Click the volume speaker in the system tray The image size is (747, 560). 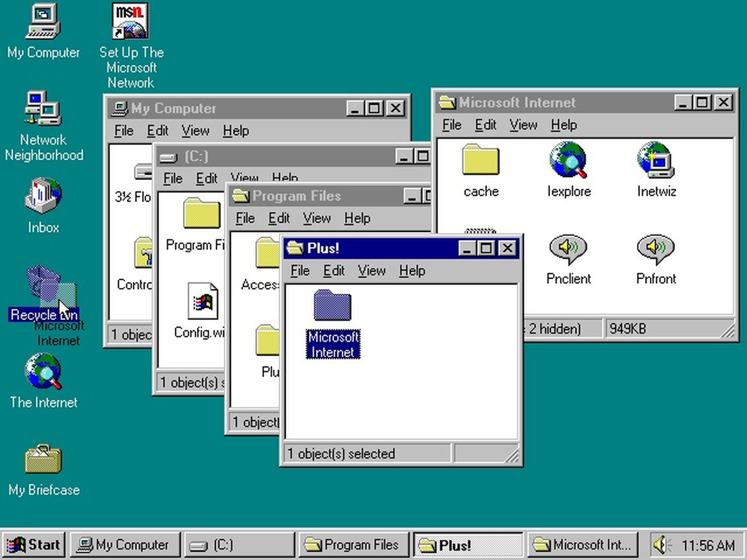tap(660, 544)
